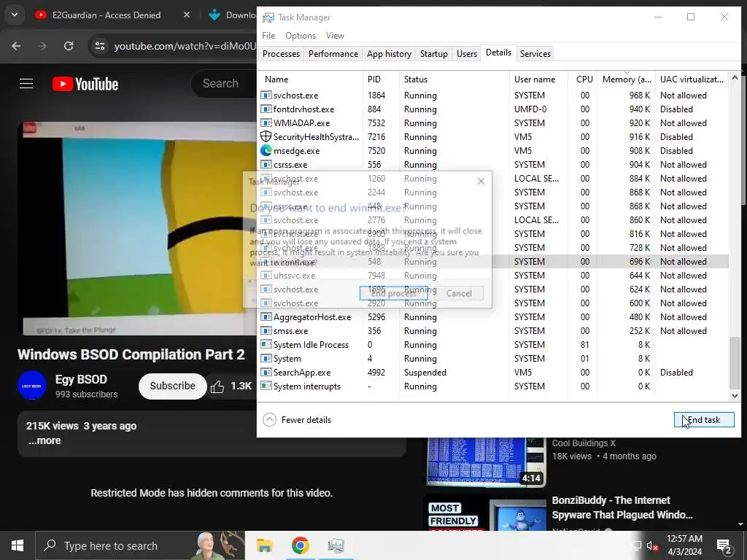This screenshot has width=747, height=560.
Task: Select SearchApp.exe process icon
Action: tap(266, 373)
